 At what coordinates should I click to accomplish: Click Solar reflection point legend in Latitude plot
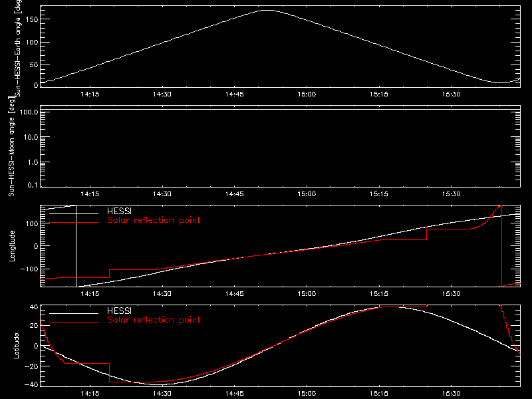click(154, 320)
